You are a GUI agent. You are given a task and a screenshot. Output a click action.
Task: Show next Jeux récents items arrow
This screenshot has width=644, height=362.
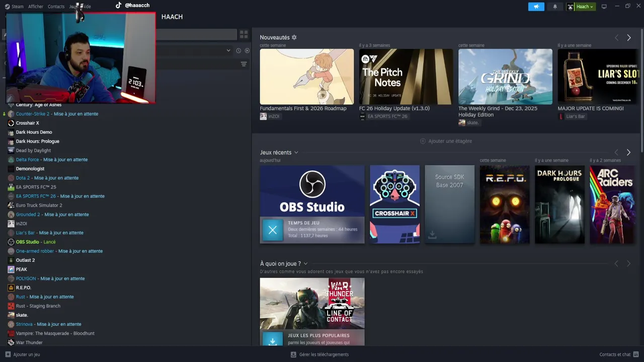(628, 152)
